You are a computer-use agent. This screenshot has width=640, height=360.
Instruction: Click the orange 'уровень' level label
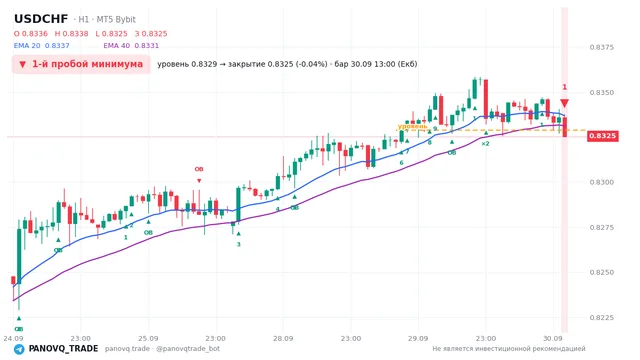(412, 127)
